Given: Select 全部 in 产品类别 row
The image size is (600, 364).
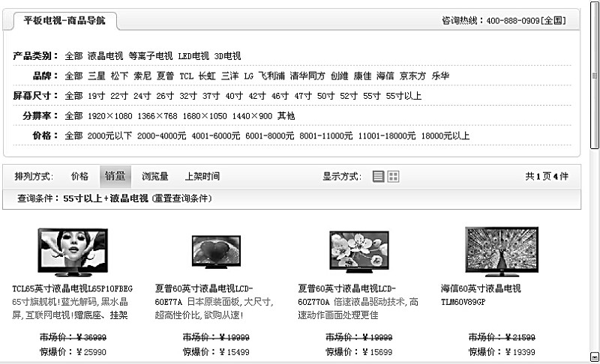Looking at the screenshot, I should [73, 56].
